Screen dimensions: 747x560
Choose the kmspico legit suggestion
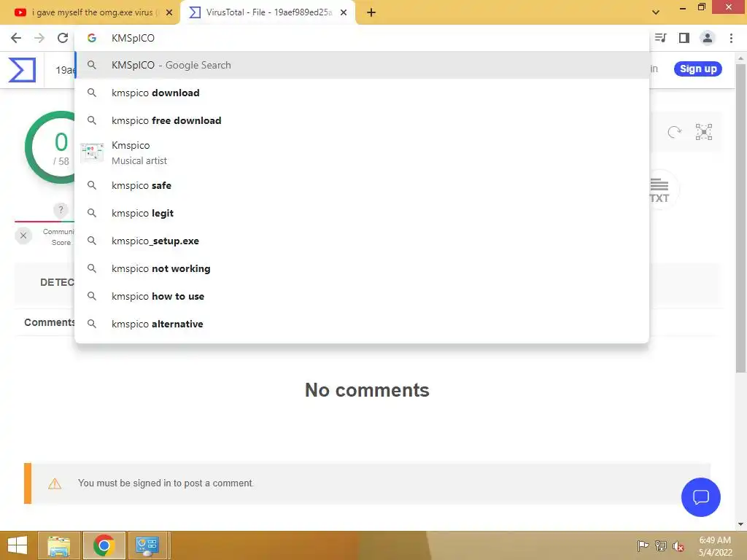362,213
